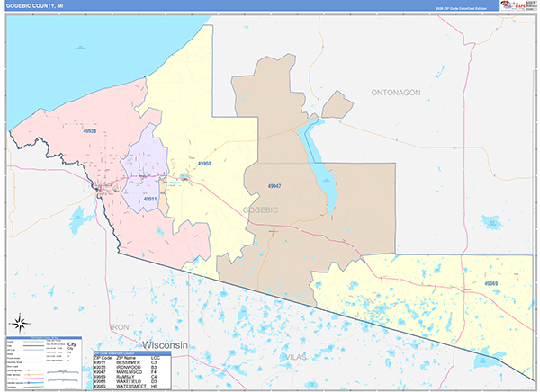The image size is (540, 392).
Task: Click ZIP code label 49969 on map
Action: [x=491, y=283]
